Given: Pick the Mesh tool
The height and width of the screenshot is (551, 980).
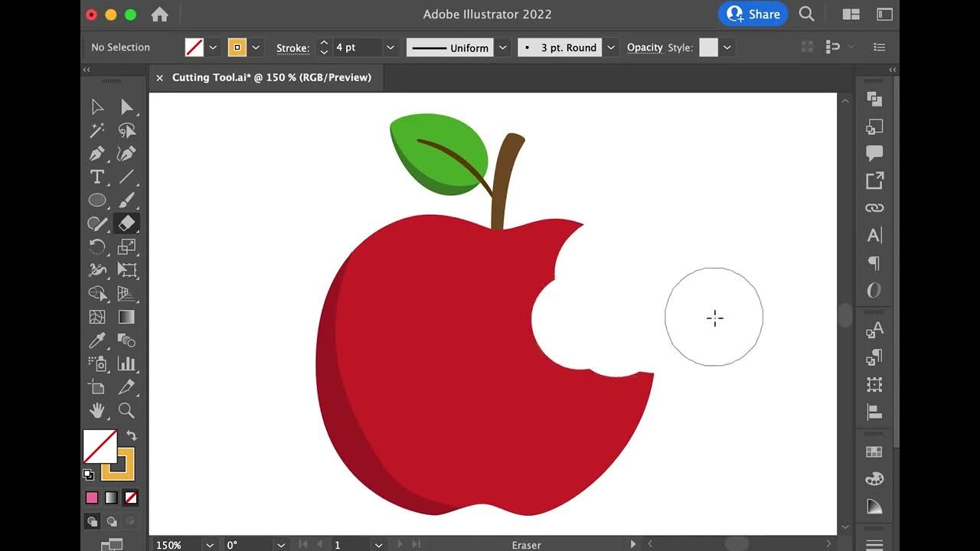Looking at the screenshot, I should click(x=97, y=317).
